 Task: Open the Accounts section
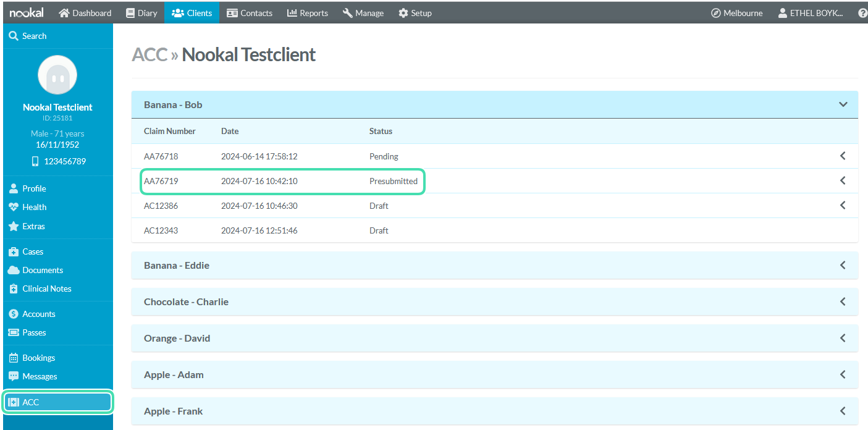point(57,314)
